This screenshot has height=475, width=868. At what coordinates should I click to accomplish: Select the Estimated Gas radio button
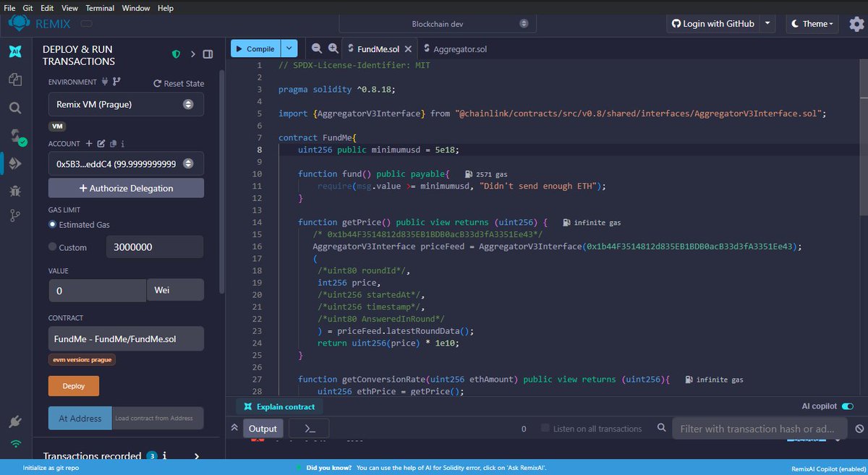pos(52,225)
